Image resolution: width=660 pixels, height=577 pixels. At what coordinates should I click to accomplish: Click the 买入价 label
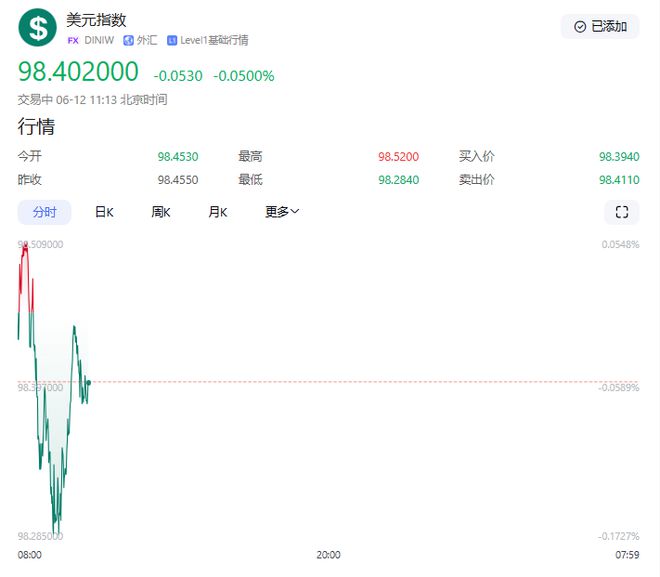[477, 157]
